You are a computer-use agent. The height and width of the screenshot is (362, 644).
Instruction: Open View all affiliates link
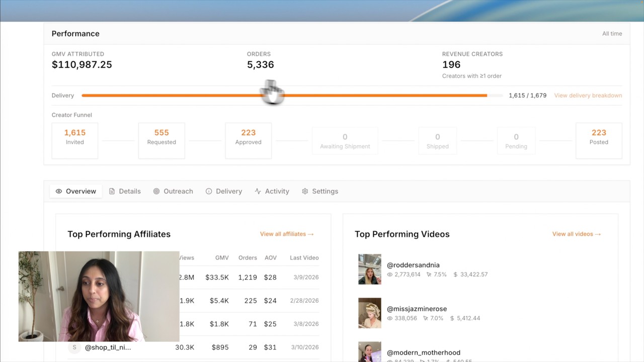pyautogui.click(x=287, y=234)
